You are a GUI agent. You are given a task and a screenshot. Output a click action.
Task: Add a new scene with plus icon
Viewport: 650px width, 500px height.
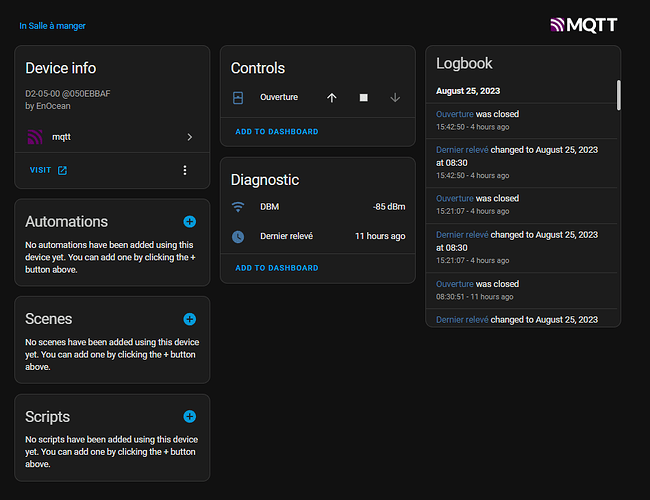[x=190, y=319]
